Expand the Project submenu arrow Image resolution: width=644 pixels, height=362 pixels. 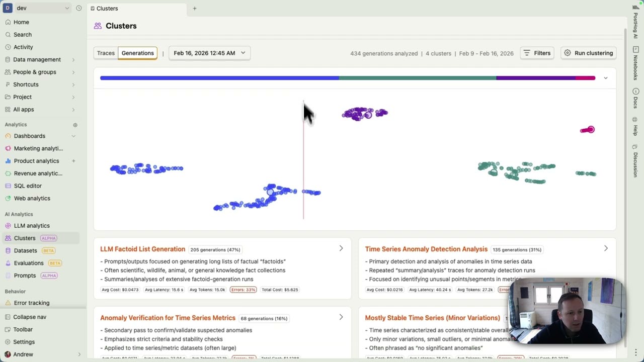[73, 97]
